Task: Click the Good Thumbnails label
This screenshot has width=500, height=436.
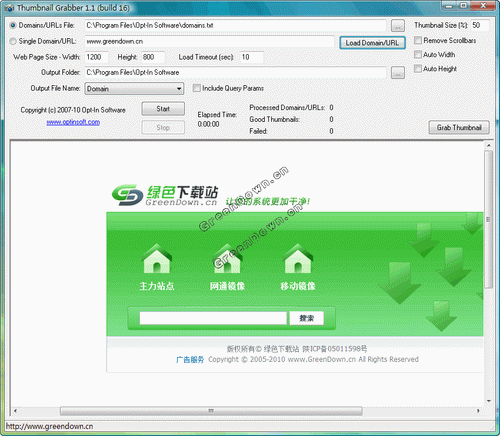Action: (275, 119)
